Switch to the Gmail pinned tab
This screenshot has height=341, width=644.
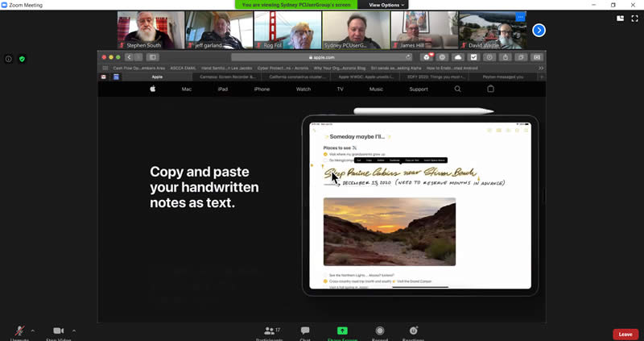tap(104, 77)
